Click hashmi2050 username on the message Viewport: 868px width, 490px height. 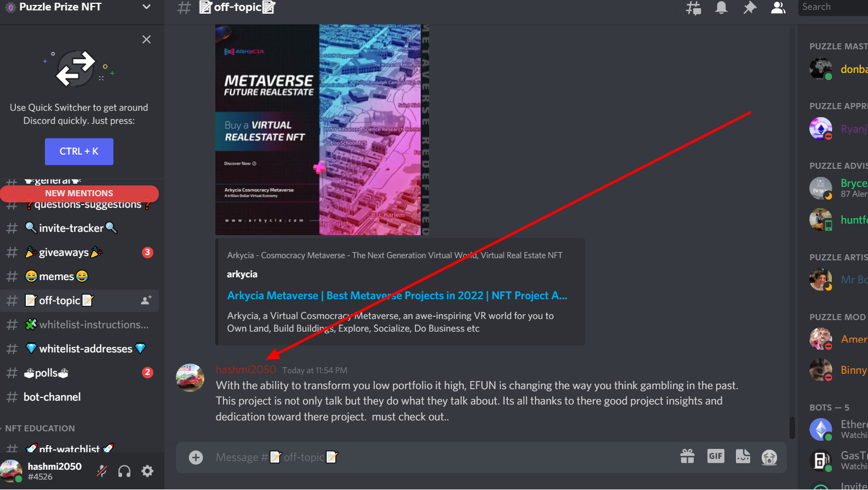coord(246,370)
